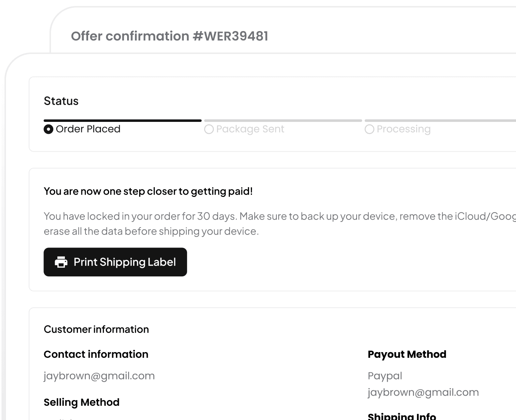Click the Processing status label
Viewport: 516px width, 420px height.
point(403,129)
